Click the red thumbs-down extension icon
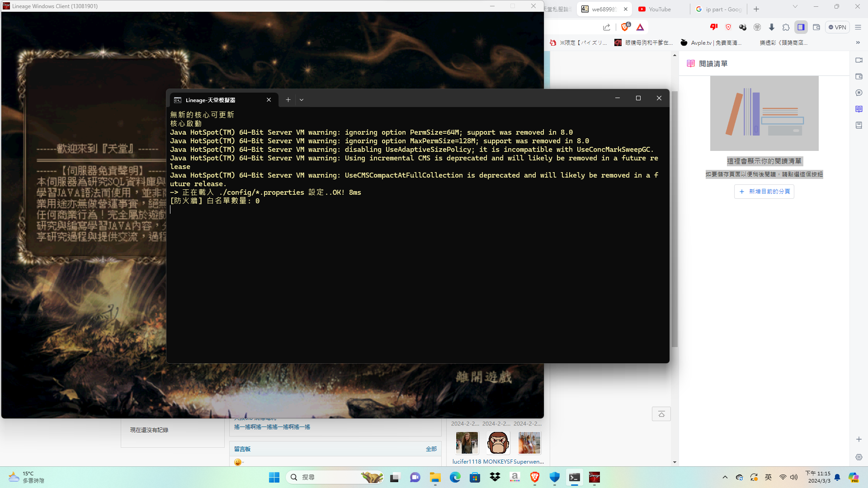 pyautogui.click(x=714, y=27)
